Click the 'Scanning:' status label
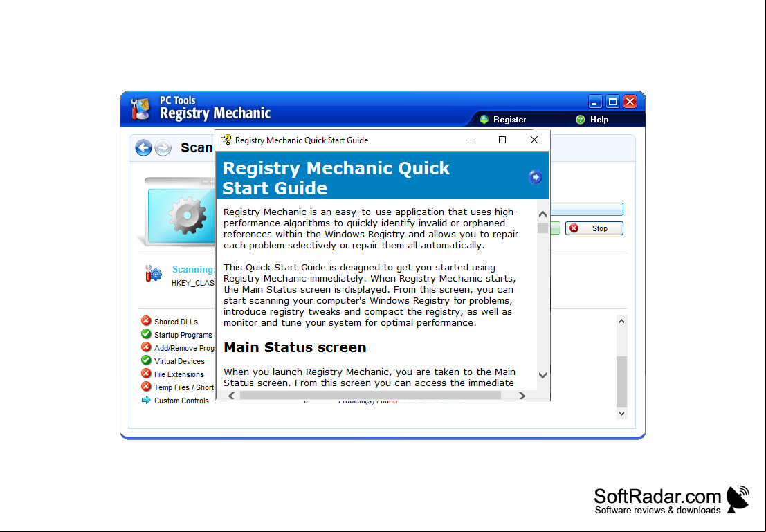766x532 pixels. pyautogui.click(x=194, y=269)
